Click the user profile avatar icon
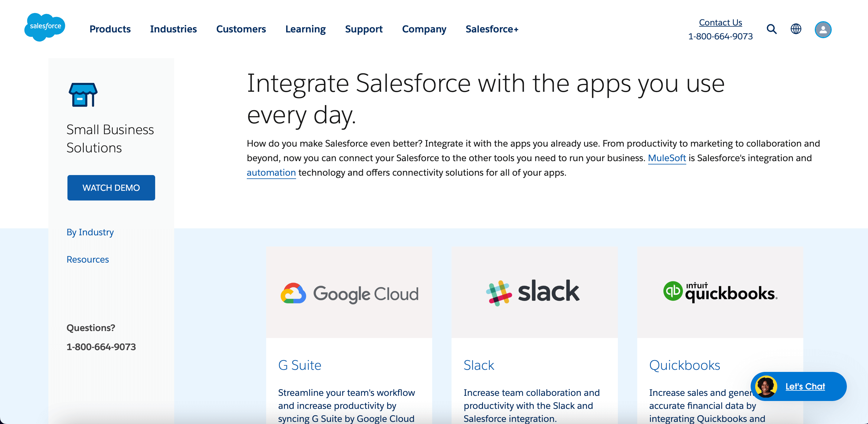Screen dimensions: 868x424 click(823, 29)
